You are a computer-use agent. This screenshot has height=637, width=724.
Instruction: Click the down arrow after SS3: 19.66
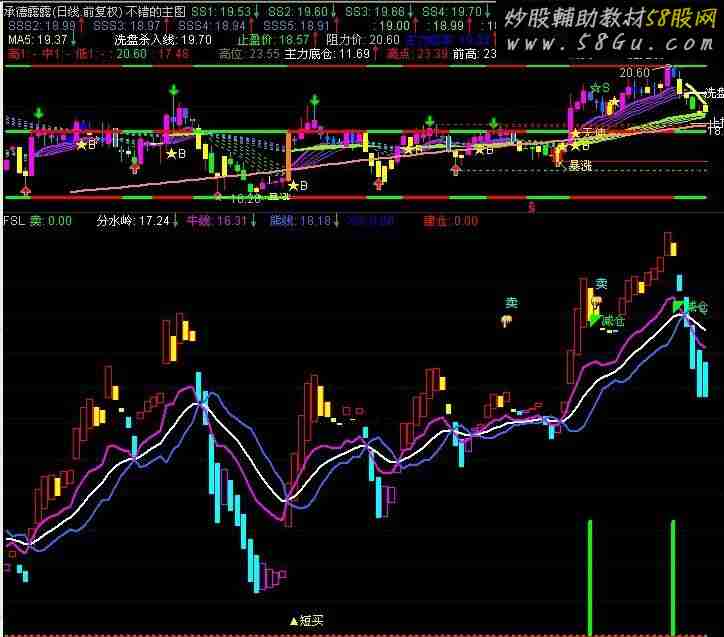(411, 12)
